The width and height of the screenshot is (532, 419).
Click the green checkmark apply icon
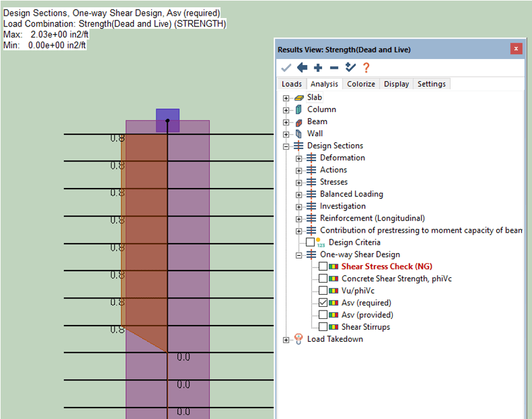click(286, 68)
